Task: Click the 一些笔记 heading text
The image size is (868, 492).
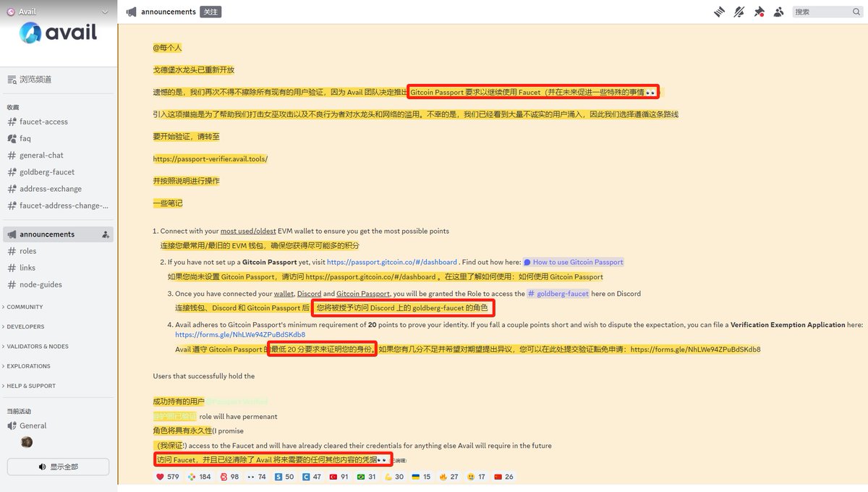Action: pyautogui.click(x=168, y=203)
